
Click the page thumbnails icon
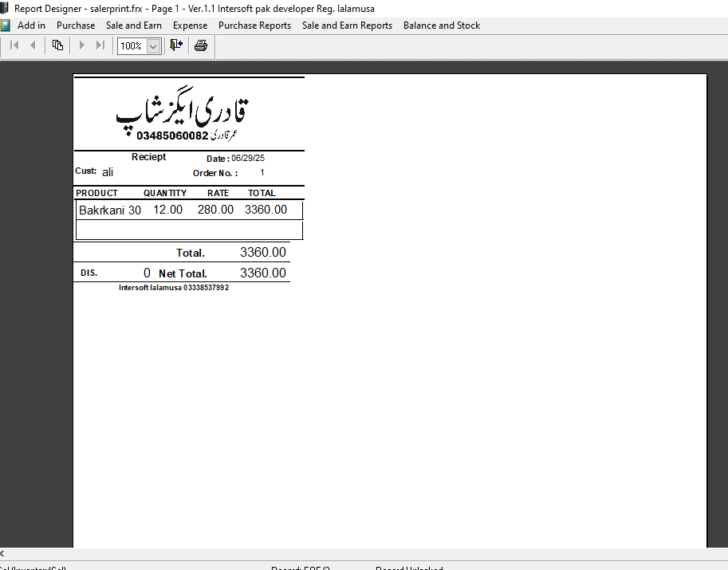coord(57,45)
